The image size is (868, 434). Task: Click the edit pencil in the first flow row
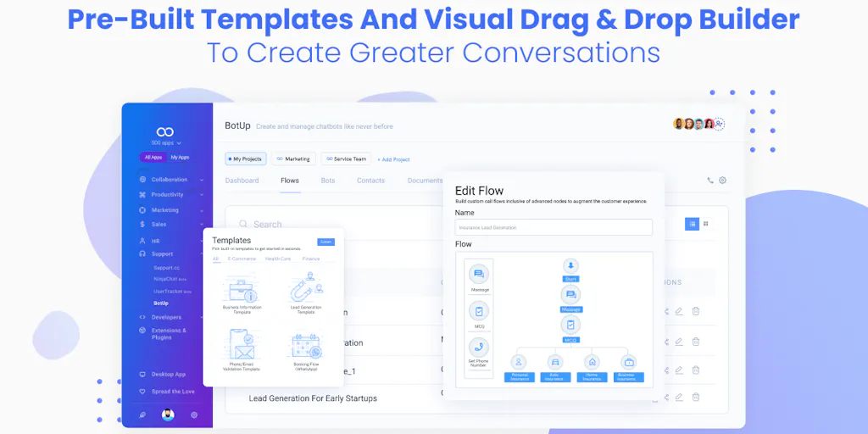point(679,311)
